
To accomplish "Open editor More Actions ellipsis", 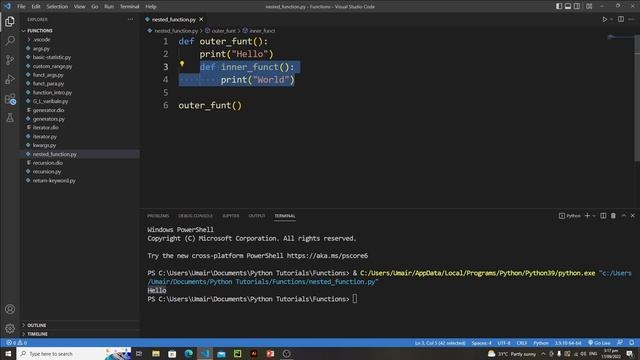I will pos(631,19).
